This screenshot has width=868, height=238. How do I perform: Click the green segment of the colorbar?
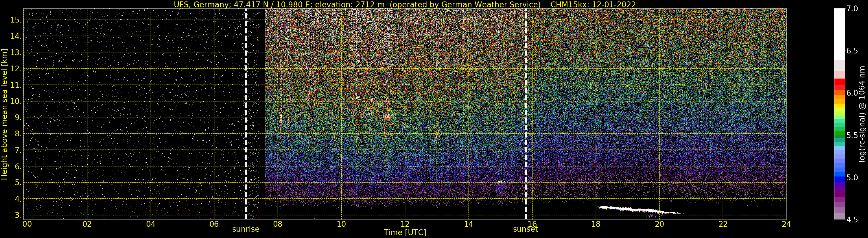(839, 134)
